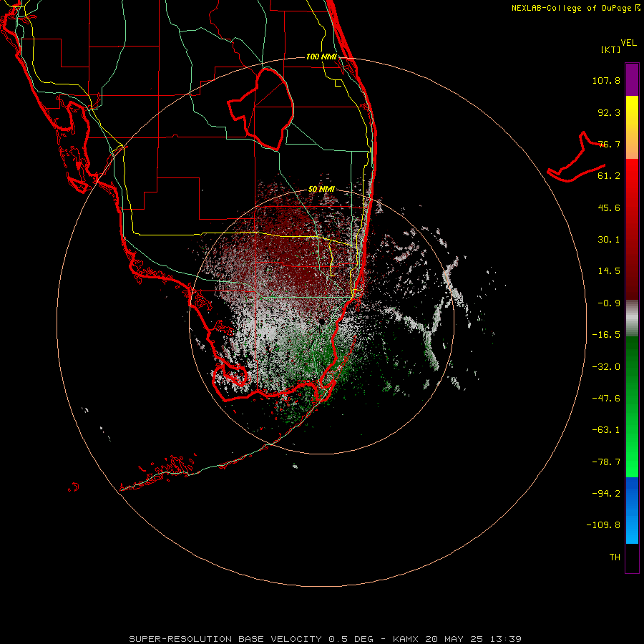The width and height of the screenshot is (644, 644).
Task: Click the -32.0 velocity legend value
Action: 606,367
